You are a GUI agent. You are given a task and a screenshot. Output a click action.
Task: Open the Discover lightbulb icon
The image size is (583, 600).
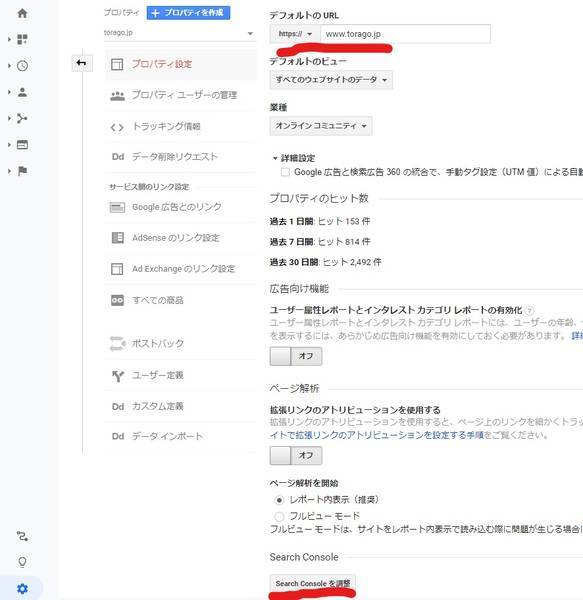point(22,562)
